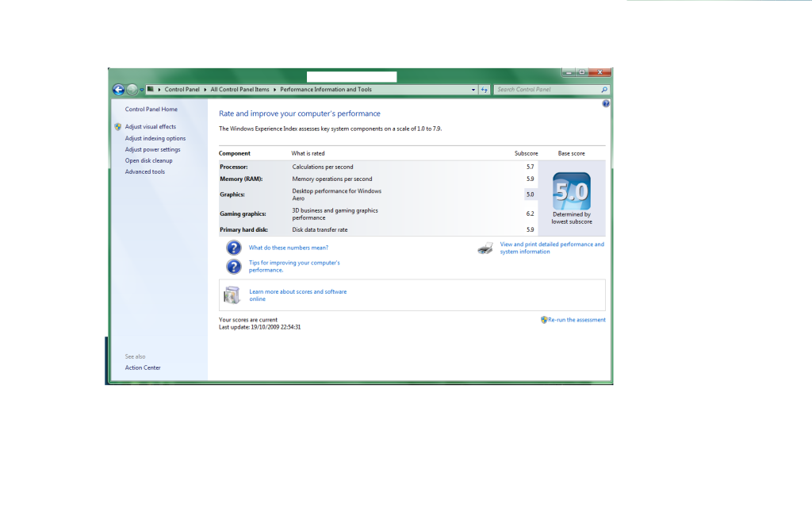The width and height of the screenshot is (812, 508).
Task: Open Adjust power settings
Action: 152,150
